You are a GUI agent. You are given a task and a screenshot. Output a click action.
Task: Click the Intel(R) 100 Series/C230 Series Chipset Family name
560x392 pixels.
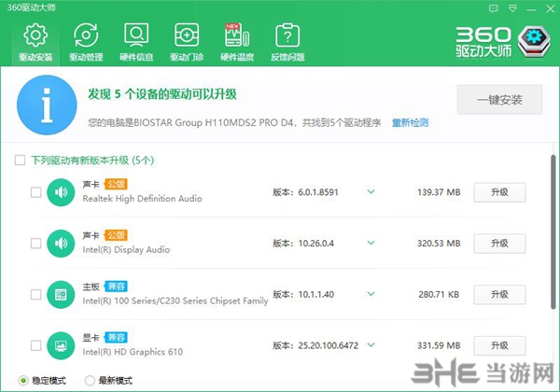coord(175,301)
